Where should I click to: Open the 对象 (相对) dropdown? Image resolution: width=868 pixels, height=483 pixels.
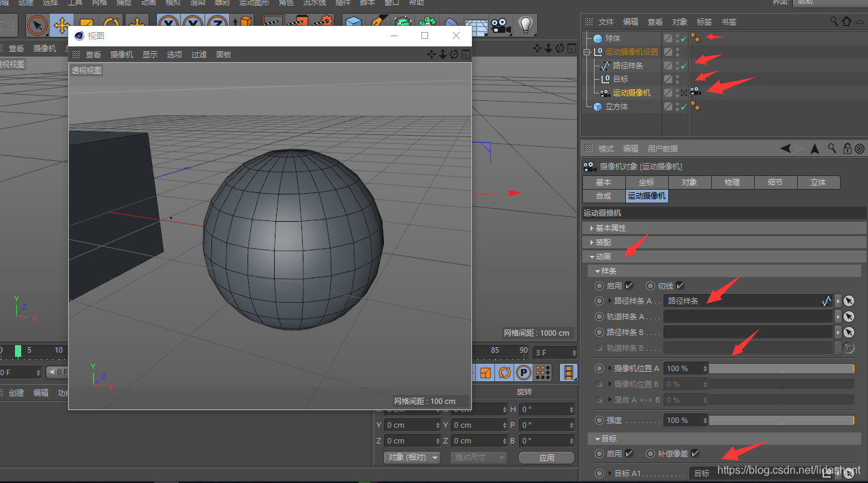coord(412,457)
